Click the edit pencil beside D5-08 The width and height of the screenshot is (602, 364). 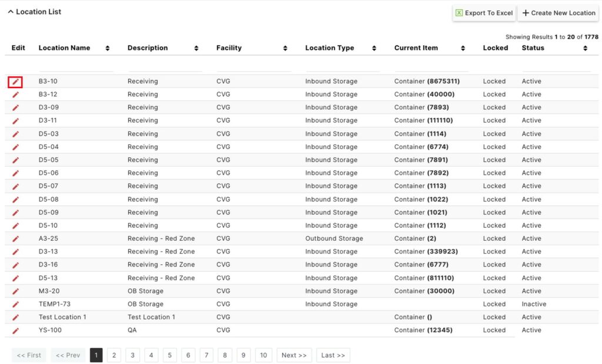point(15,200)
